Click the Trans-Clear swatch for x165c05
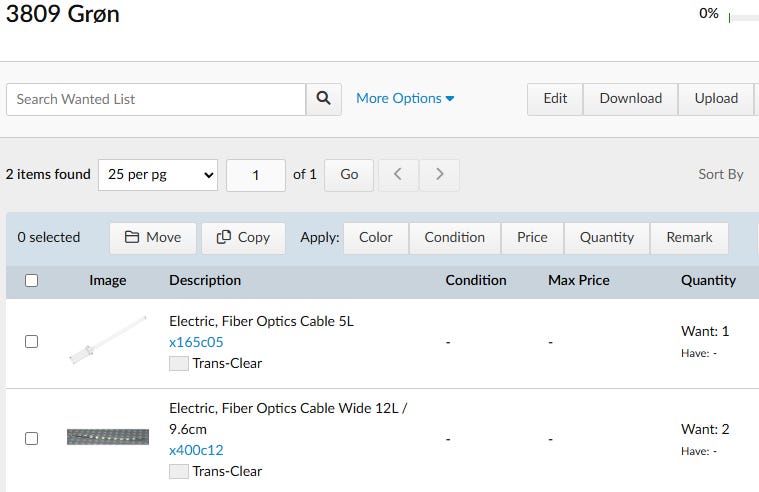The height and width of the screenshot is (492, 759). [179, 364]
